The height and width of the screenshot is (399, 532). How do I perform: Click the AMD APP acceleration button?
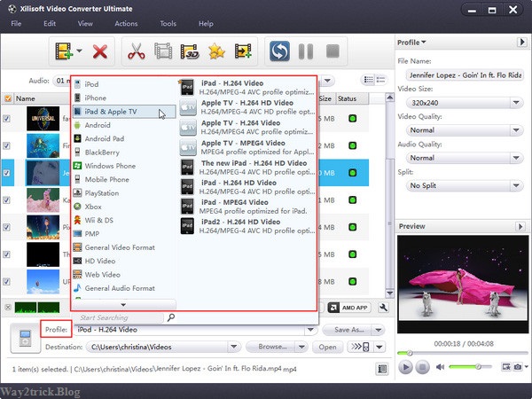click(x=349, y=308)
